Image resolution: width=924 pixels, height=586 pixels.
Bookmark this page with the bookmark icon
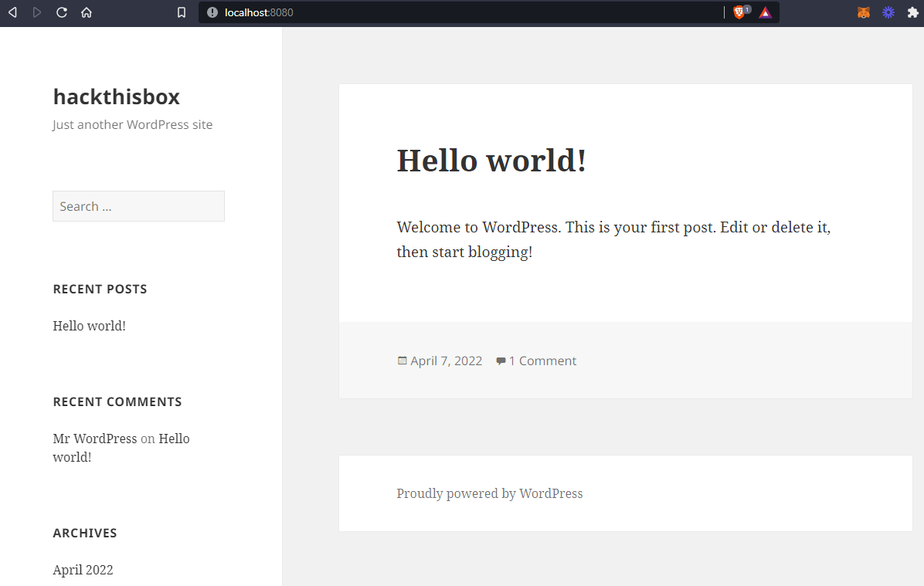182,12
